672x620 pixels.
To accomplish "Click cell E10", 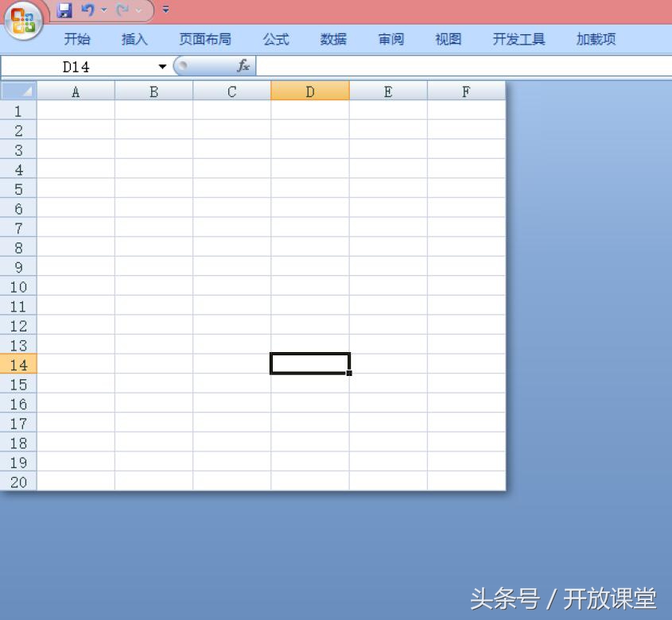I will 388,286.
